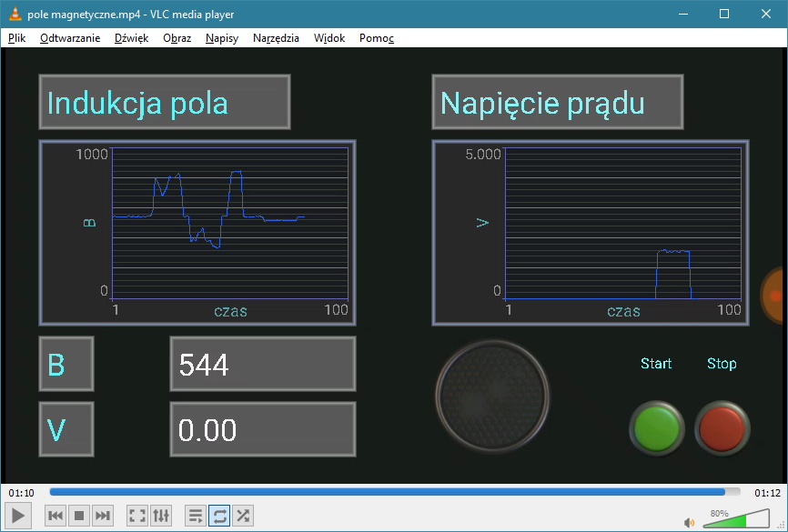788x532 pixels.
Task: Click the VLC cone icon in title bar
Action: pyautogui.click(x=15, y=14)
